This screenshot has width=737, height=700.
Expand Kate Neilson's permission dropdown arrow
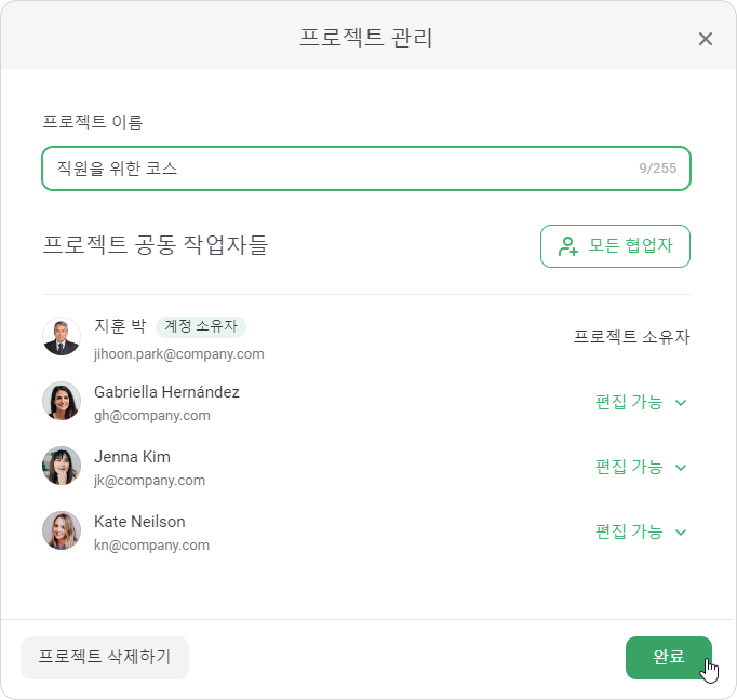coord(681,532)
